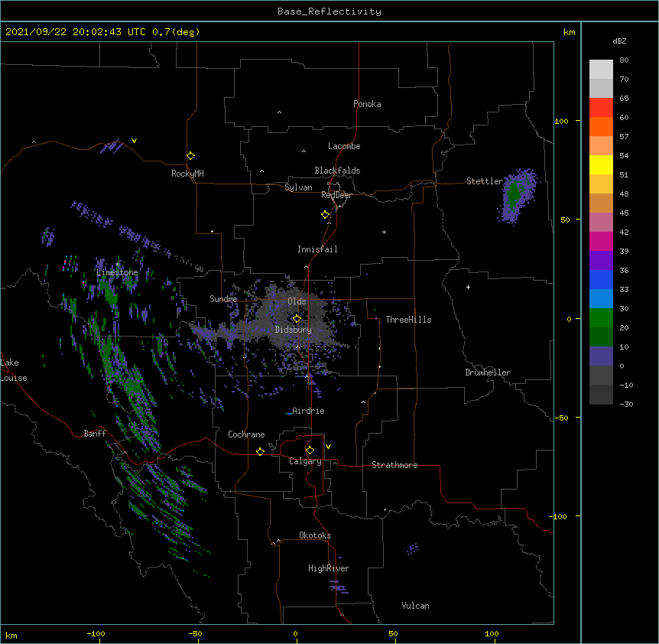Click the Blackfalds city label
Screen dimensions: 659x644
coord(337,171)
